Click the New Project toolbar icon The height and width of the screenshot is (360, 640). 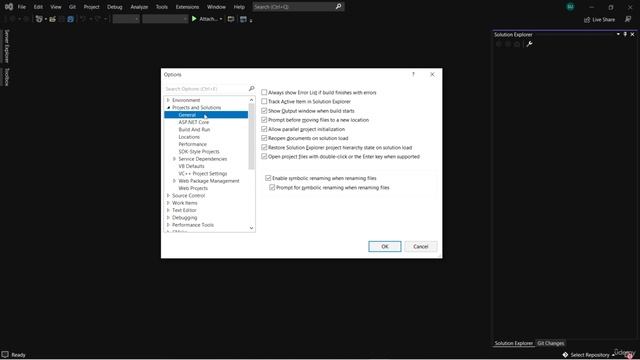coord(39,19)
